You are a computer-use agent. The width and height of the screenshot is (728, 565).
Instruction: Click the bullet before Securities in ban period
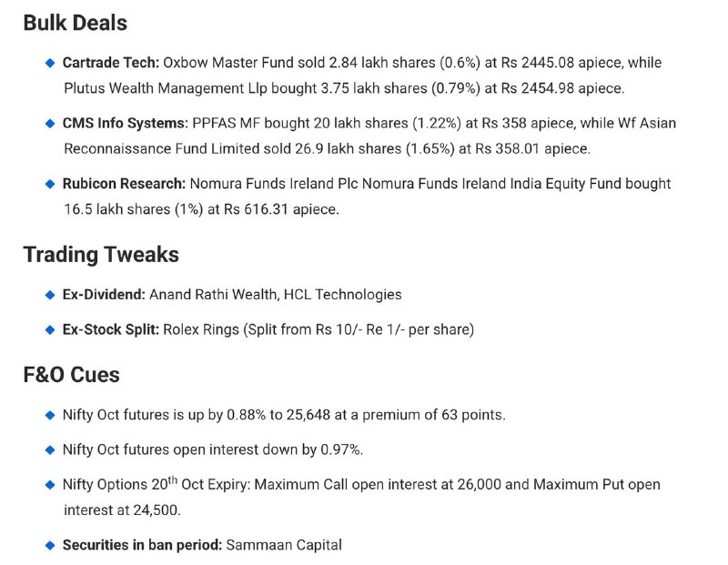pos(50,545)
